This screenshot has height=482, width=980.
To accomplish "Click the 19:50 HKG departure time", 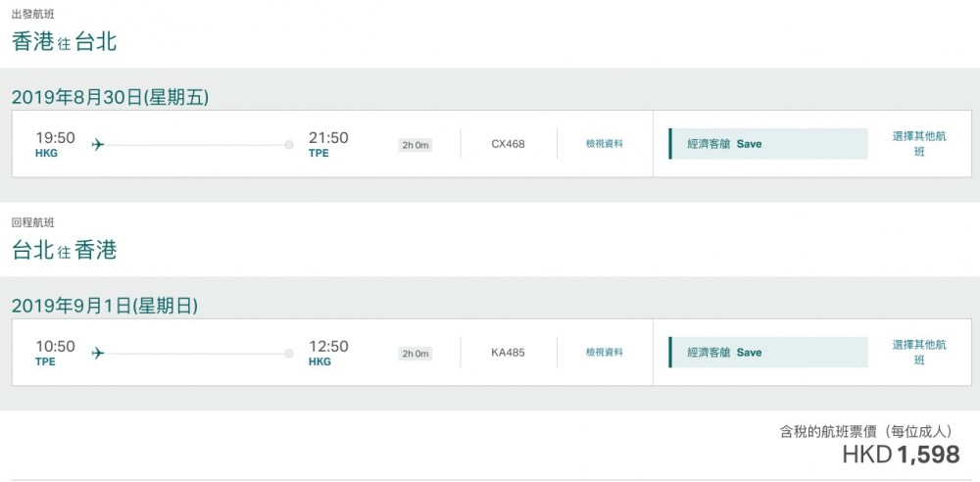I will [x=55, y=138].
